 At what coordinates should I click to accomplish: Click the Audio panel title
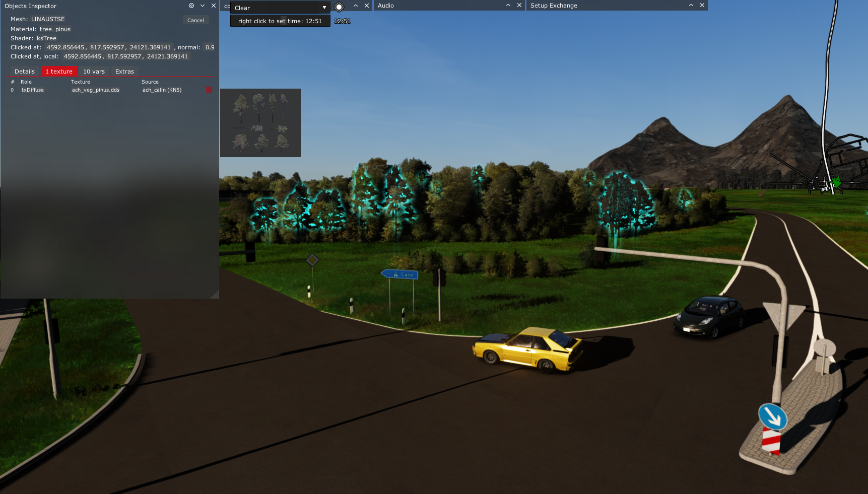pos(386,6)
